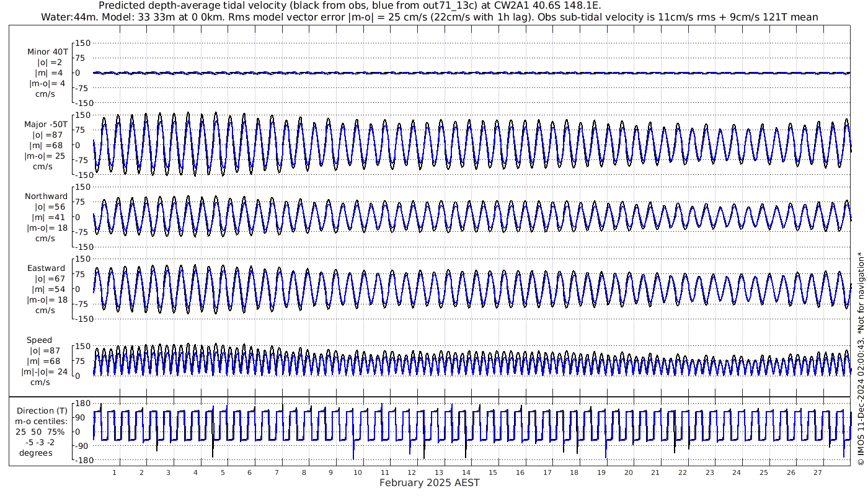868x496 pixels.
Task: Click the 'Water:44m. Model: 33 33m' subtitle line
Action: (x=429, y=17)
